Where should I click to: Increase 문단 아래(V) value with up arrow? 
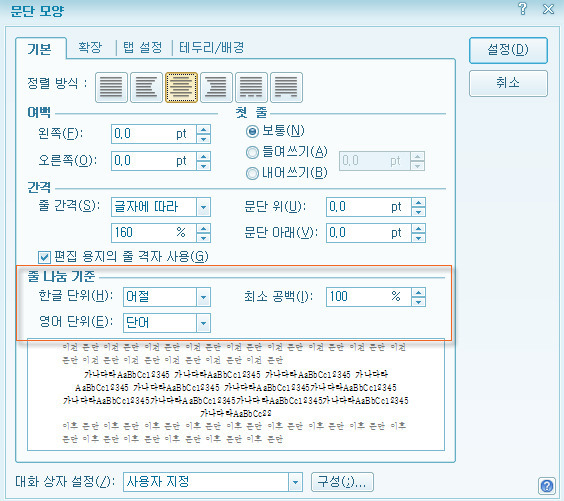click(418, 228)
